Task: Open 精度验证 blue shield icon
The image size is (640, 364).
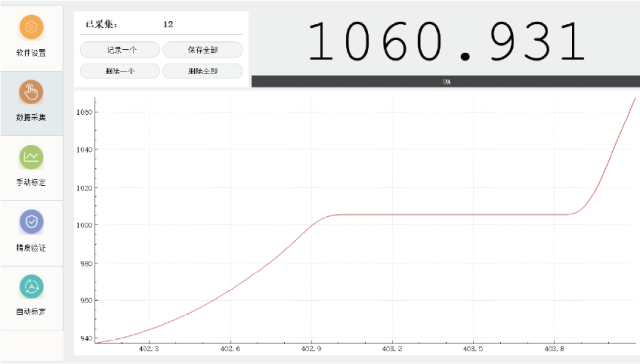Action: pyautogui.click(x=31, y=222)
